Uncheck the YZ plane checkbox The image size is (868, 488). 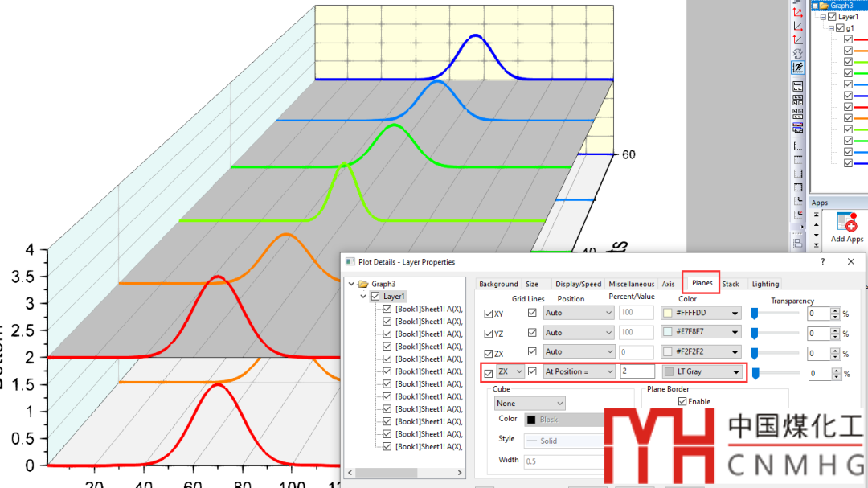coord(489,334)
